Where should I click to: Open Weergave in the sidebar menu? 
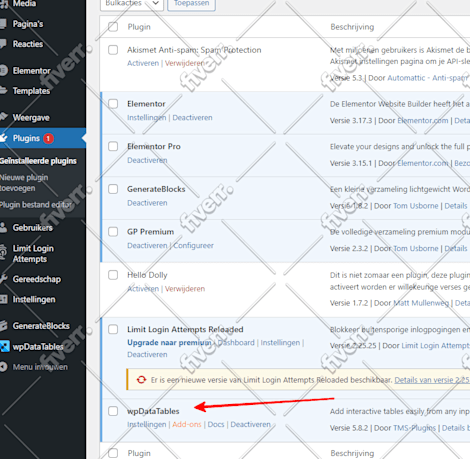tap(31, 117)
